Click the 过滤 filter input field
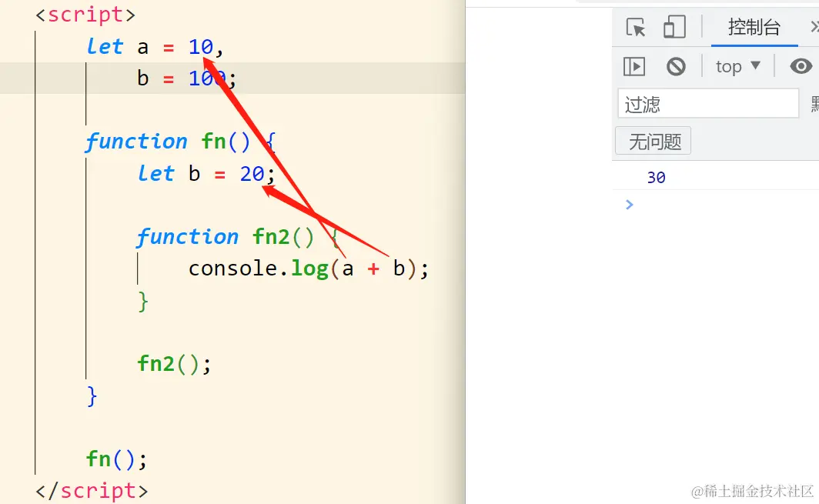Screen dimensions: 819x504 (708, 103)
